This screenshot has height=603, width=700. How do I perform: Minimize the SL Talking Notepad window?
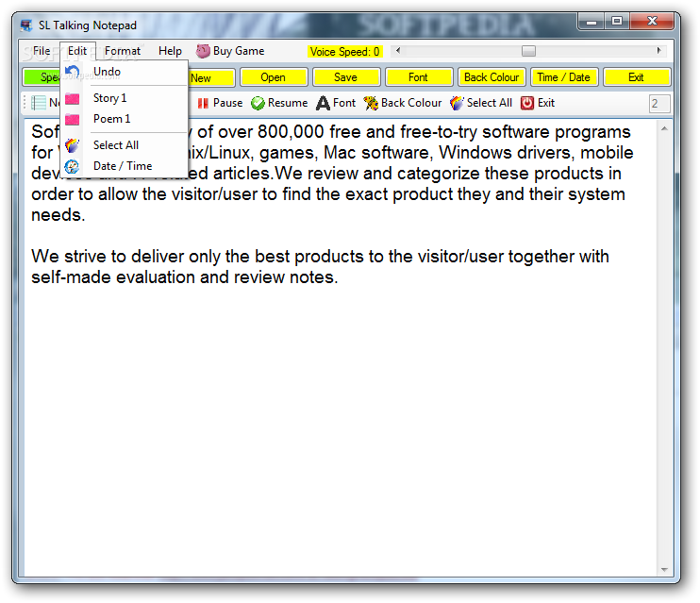click(x=592, y=21)
